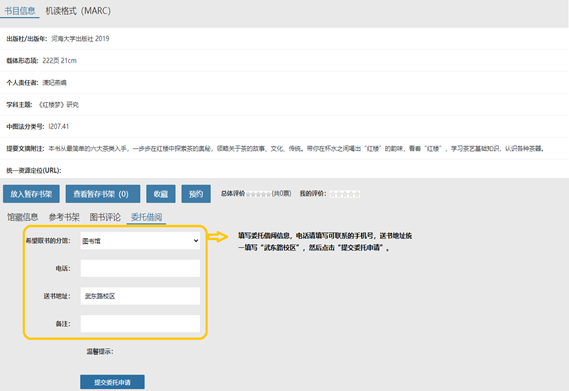Image resolution: width=569 pixels, height=391 pixels.
Task: Open the 馆藏信息 tab
Action: click(22, 217)
